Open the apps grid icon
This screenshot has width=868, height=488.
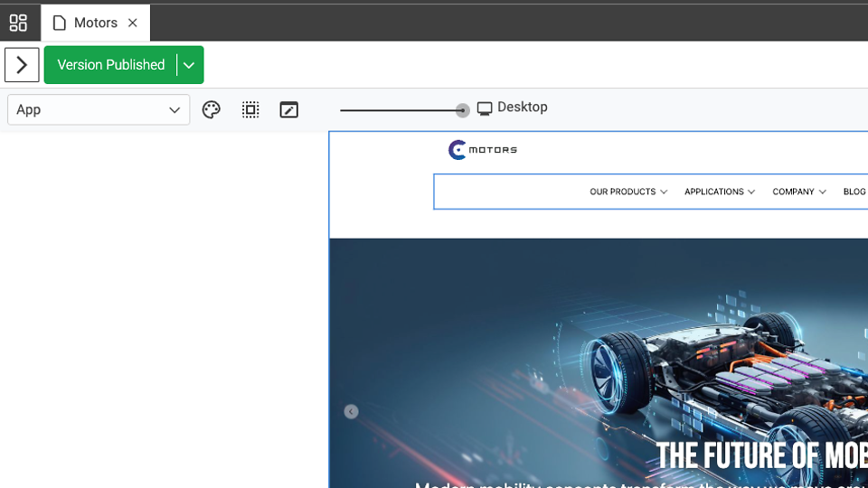pos(18,23)
